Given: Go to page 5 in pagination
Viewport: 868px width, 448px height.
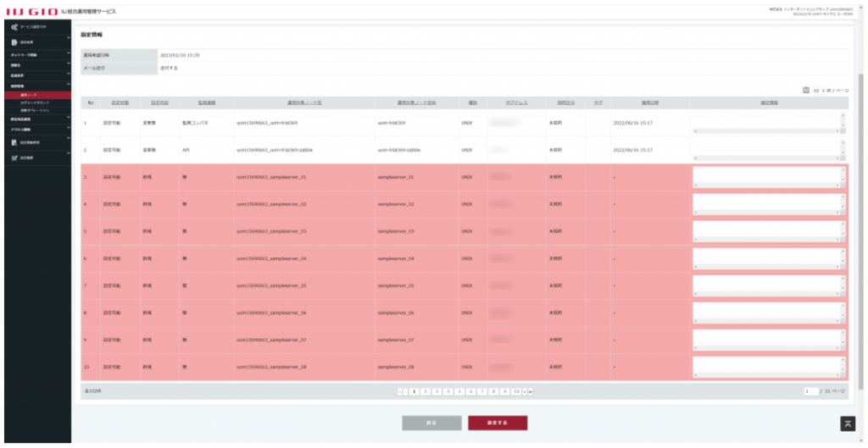Looking at the screenshot, I should (x=459, y=391).
